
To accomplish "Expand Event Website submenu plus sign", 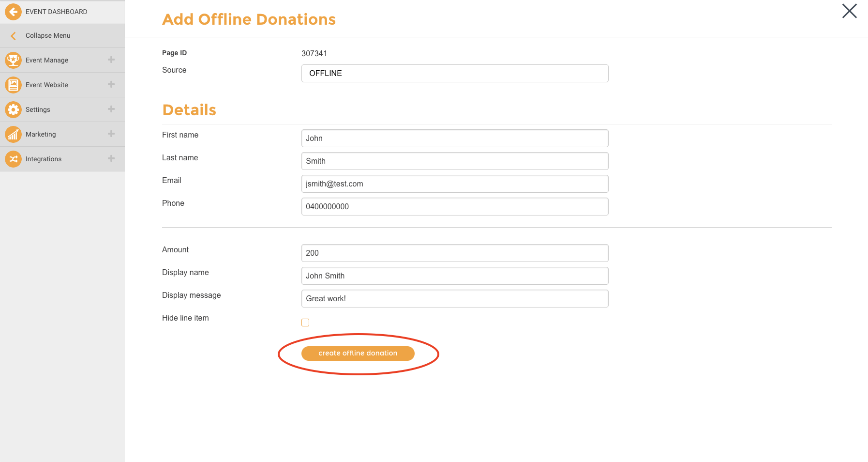I will click(x=111, y=84).
